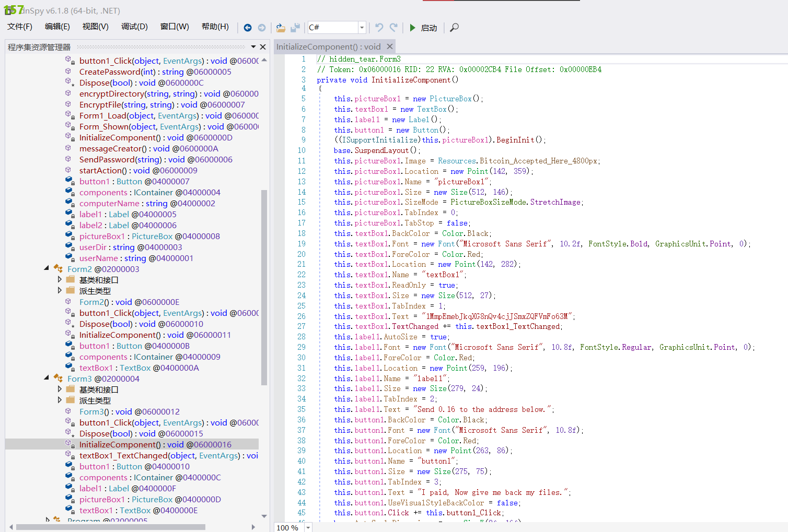Viewport: 788px width, 532px height.
Task: Start debugging with the 启动 button
Action: (423, 28)
